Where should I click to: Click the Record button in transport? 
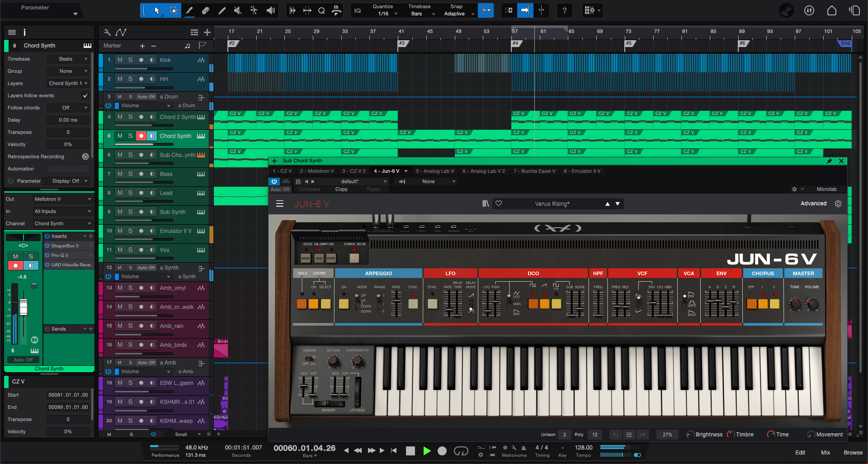click(x=442, y=451)
